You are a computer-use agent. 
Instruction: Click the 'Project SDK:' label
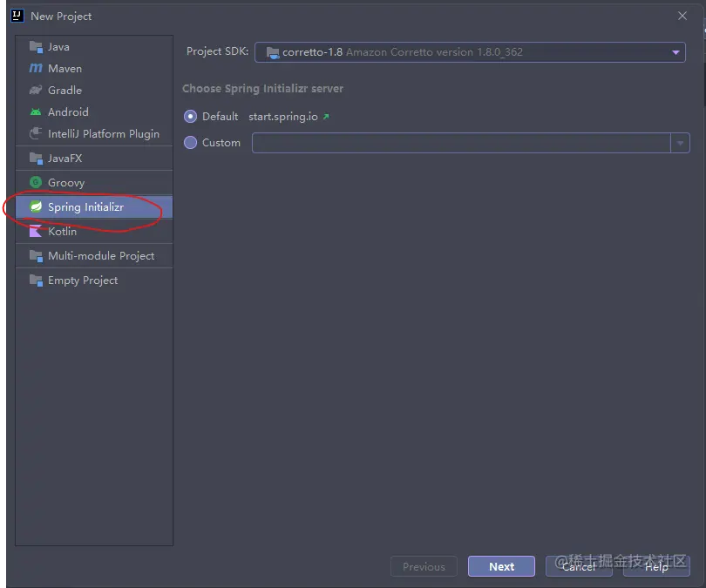point(218,51)
